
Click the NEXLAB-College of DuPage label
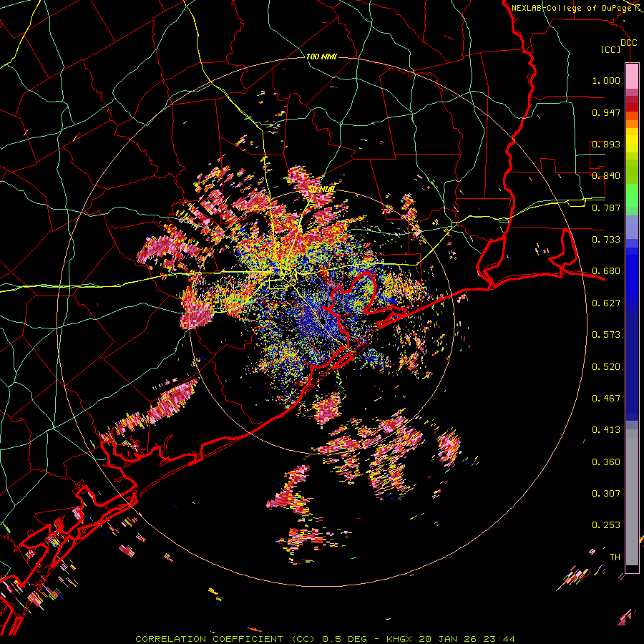(572, 8)
